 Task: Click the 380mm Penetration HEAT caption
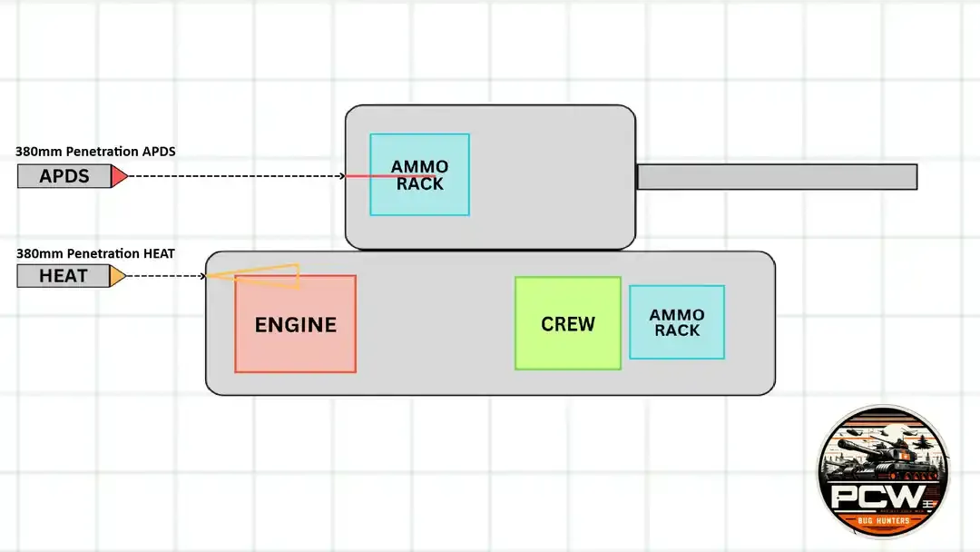95,253
